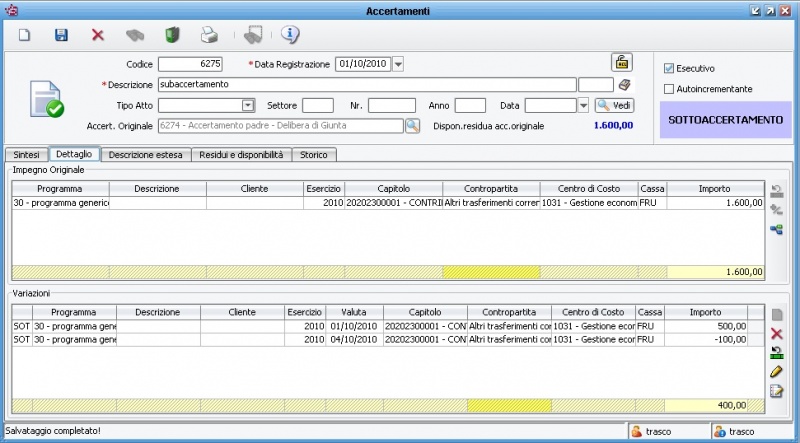Open the blue info bubble icon
The image size is (800, 443).
[x=290, y=35]
